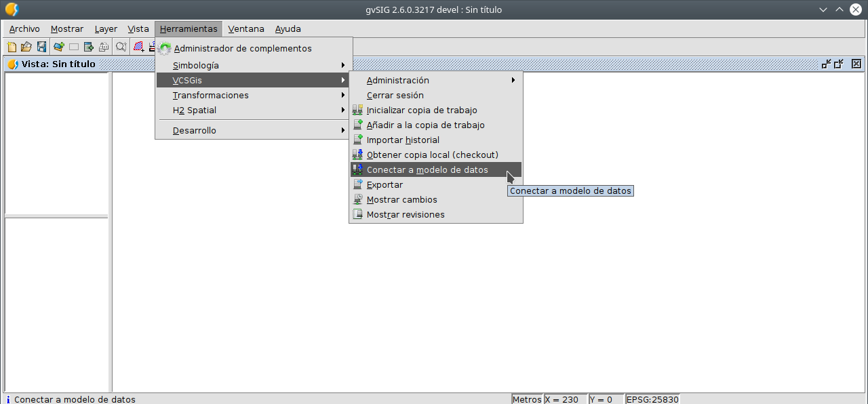868x404 pixels.
Task: Choose Administrador de complementos
Action: [254, 49]
